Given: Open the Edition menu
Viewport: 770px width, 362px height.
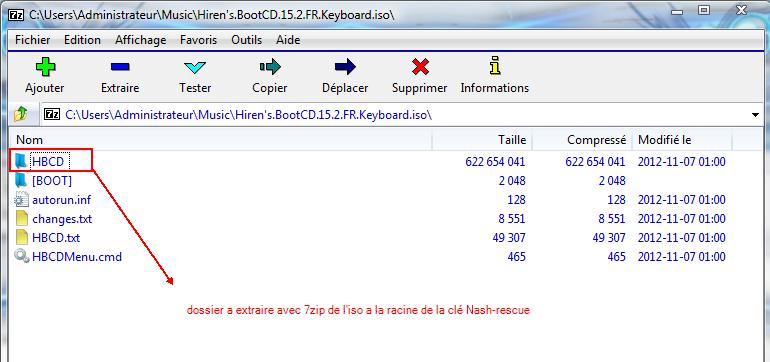Looking at the screenshot, I should 82,40.
